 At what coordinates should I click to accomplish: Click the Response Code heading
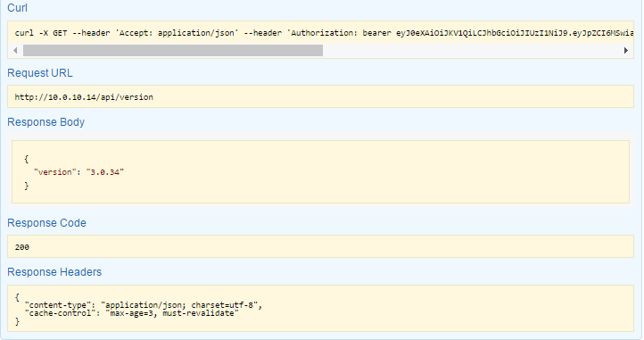point(46,223)
